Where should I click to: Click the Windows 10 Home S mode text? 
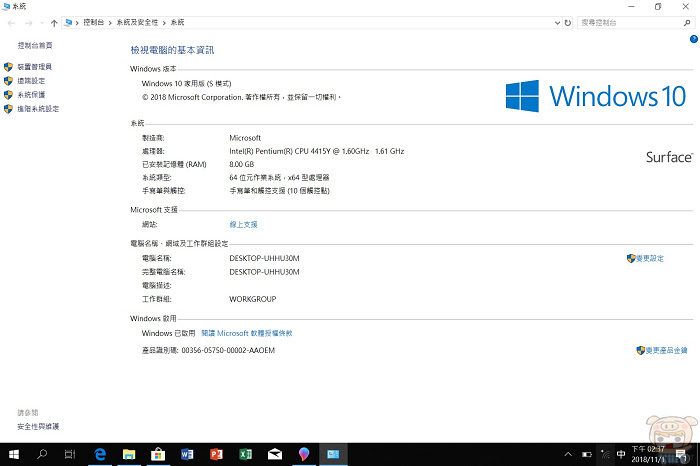click(x=186, y=83)
